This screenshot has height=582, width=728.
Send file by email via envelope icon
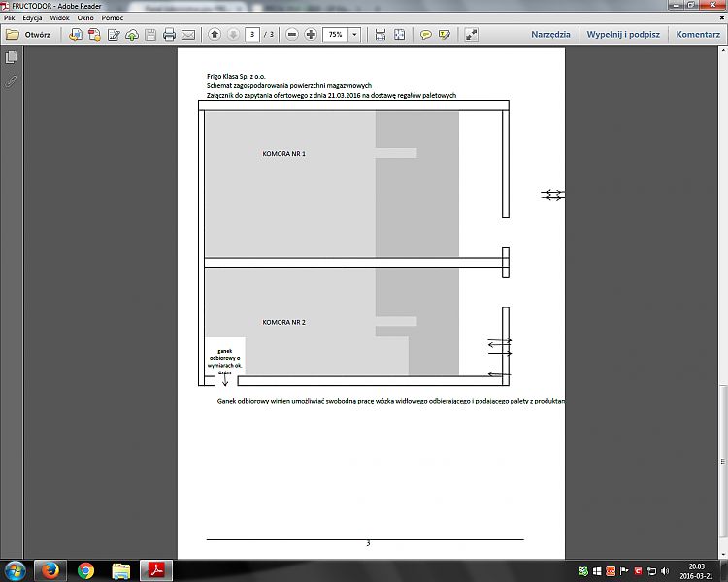pyautogui.click(x=188, y=35)
